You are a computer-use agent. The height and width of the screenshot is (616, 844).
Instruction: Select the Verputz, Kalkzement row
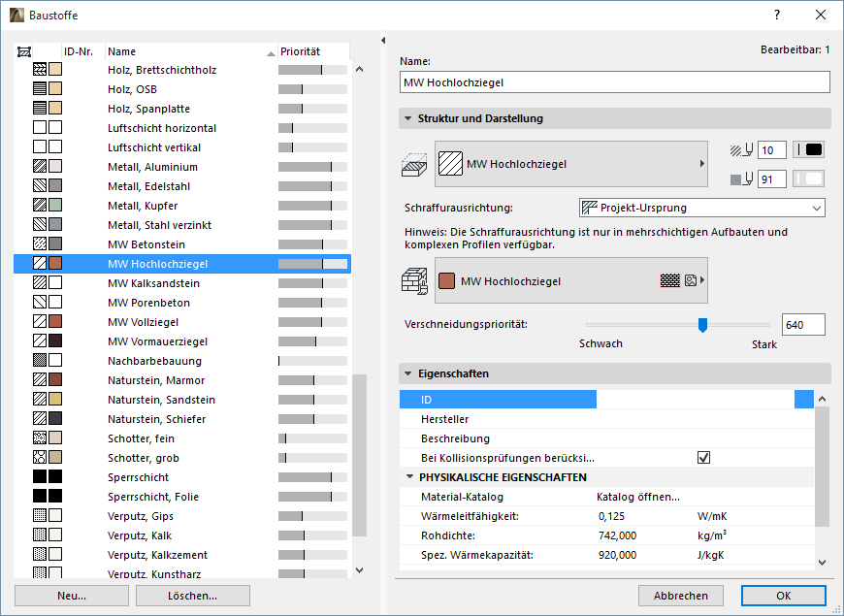pos(182,554)
